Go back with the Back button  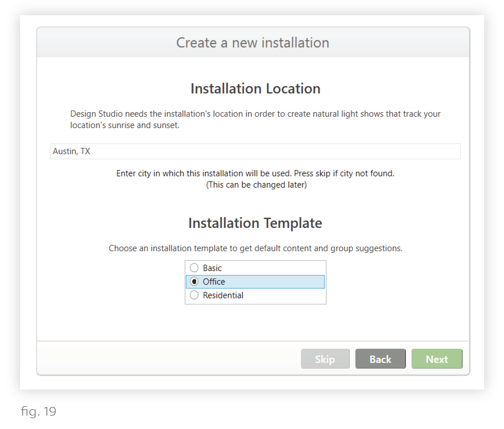pyautogui.click(x=380, y=359)
